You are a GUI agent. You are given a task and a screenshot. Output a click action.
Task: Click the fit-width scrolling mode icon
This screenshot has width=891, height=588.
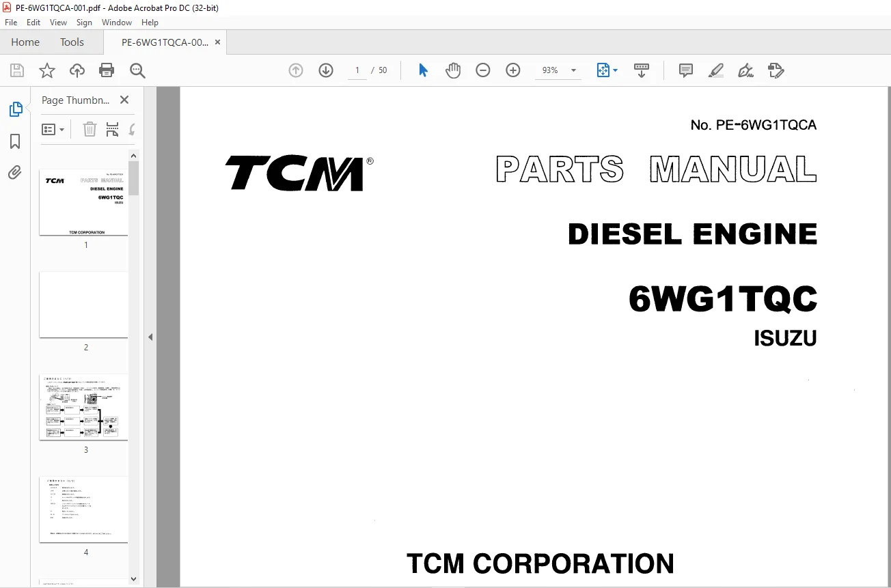(642, 70)
